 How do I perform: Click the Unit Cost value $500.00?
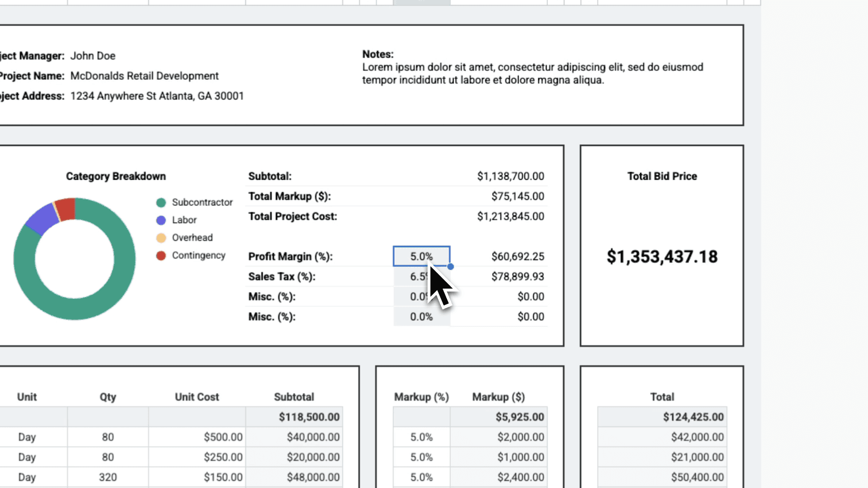[x=223, y=437]
